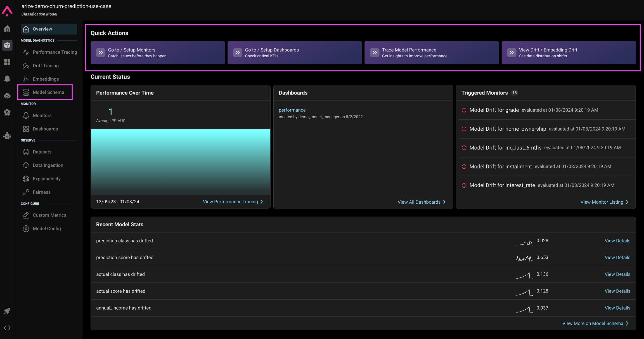The image size is (644, 339).
Task: Select Model Schema in sidebar
Action: coord(48,92)
